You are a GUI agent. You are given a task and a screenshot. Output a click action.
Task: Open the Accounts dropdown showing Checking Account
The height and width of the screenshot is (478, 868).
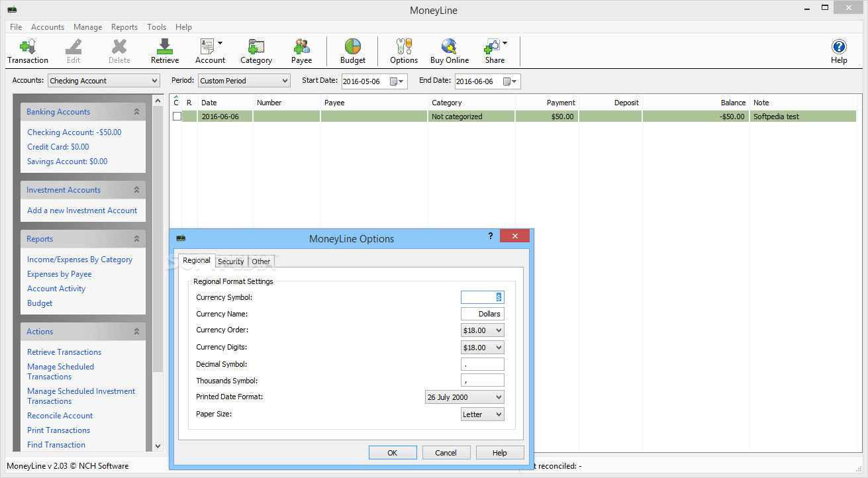(104, 81)
